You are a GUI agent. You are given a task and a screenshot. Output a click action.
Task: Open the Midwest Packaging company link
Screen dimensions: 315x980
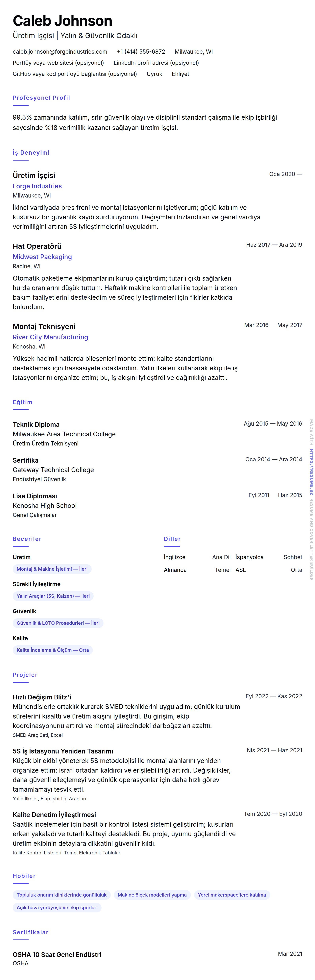click(42, 257)
